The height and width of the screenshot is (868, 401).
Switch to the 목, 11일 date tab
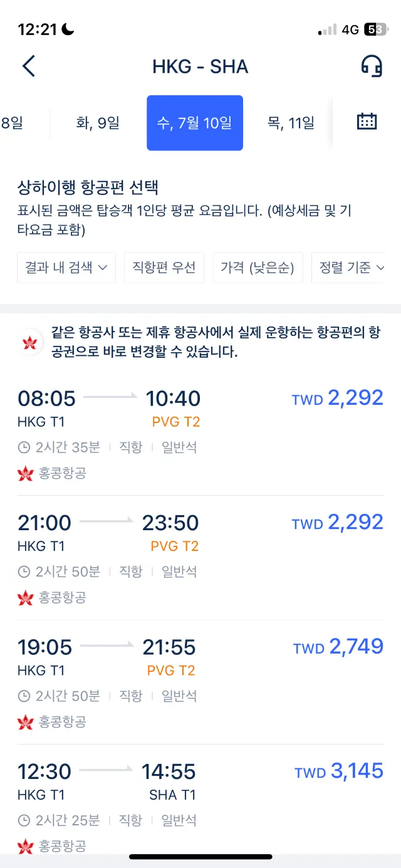[290, 123]
